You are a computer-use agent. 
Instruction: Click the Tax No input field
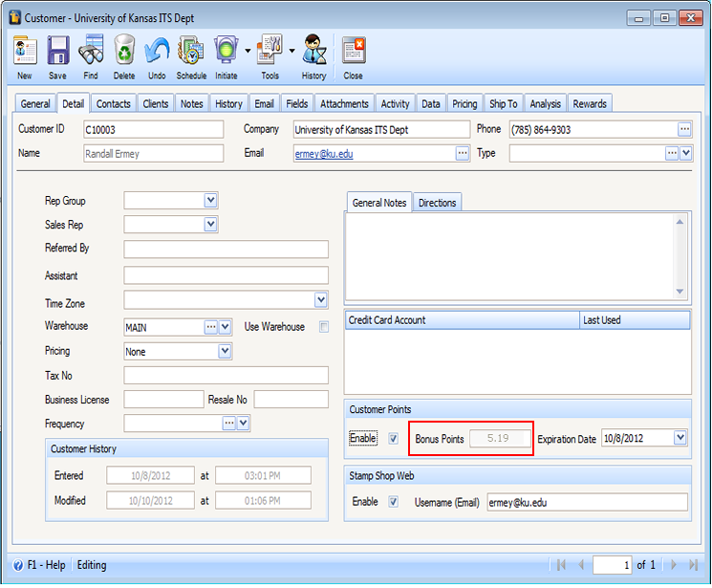(227, 376)
